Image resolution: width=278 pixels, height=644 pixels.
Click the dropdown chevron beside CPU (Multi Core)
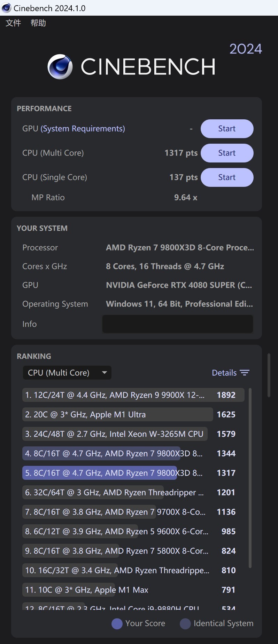pos(105,373)
